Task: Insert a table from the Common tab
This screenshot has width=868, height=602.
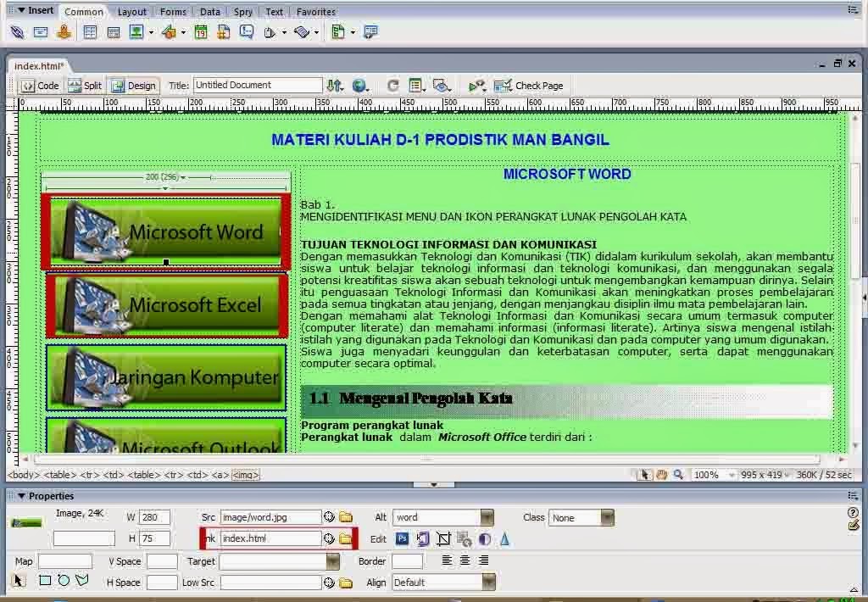Action: (x=90, y=32)
